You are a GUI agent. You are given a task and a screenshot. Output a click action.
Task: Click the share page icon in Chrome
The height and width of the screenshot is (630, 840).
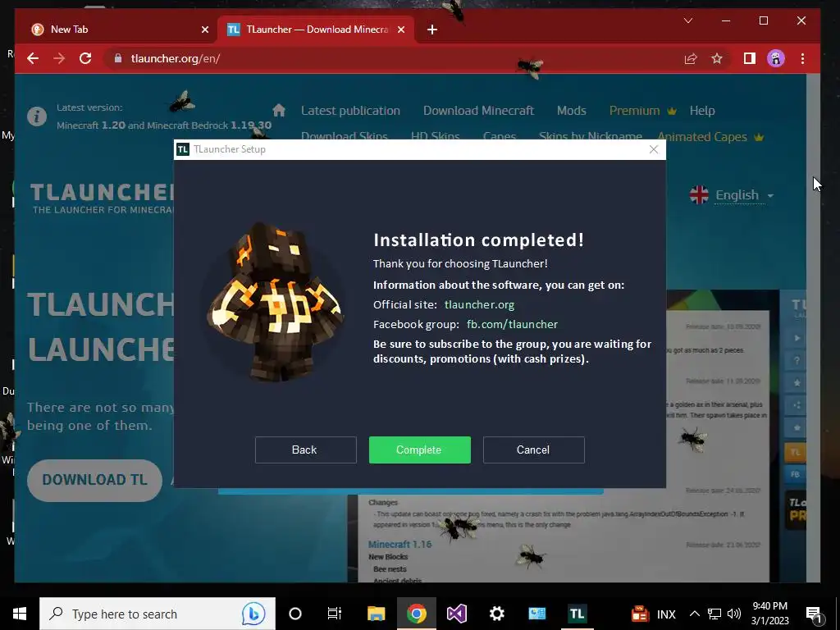click(691, 58)
